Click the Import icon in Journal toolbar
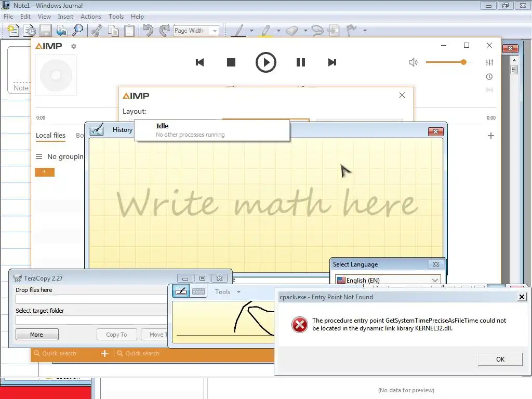 click(61, 31)
